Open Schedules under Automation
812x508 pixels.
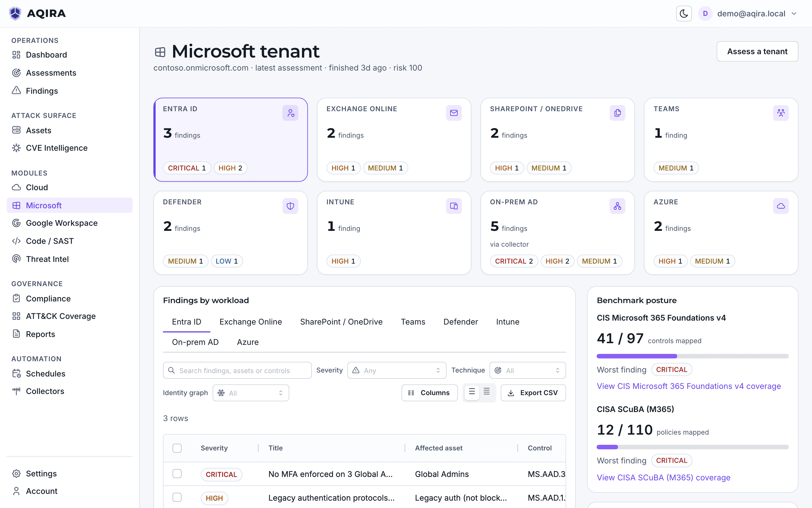[x=69, y=374]
